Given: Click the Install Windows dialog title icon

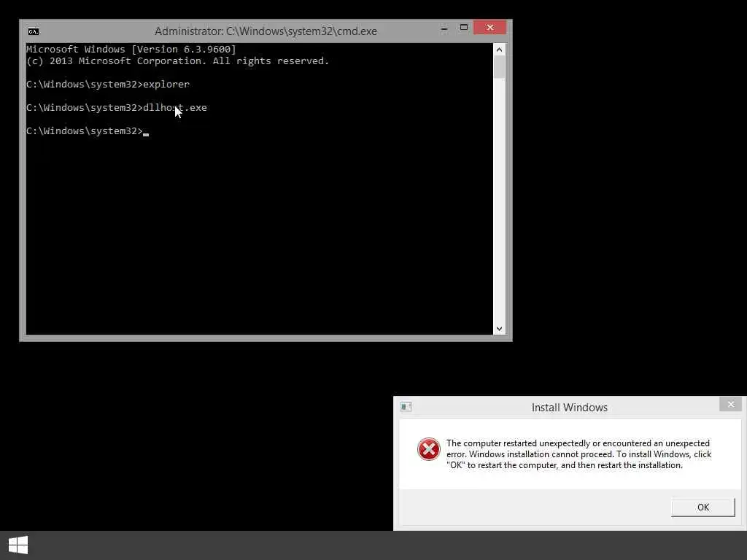Looking at the screenshot, I should pyautogui.click(x=406, y=407).
